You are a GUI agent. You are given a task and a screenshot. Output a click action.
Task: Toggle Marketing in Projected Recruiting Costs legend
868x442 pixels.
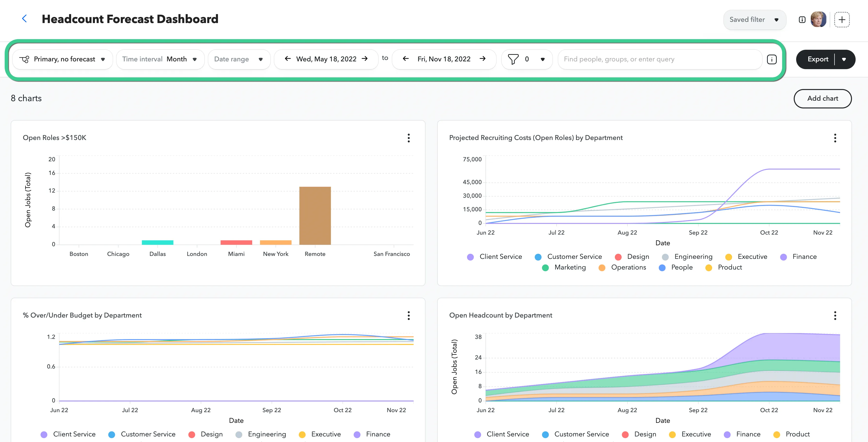[564, 268]
